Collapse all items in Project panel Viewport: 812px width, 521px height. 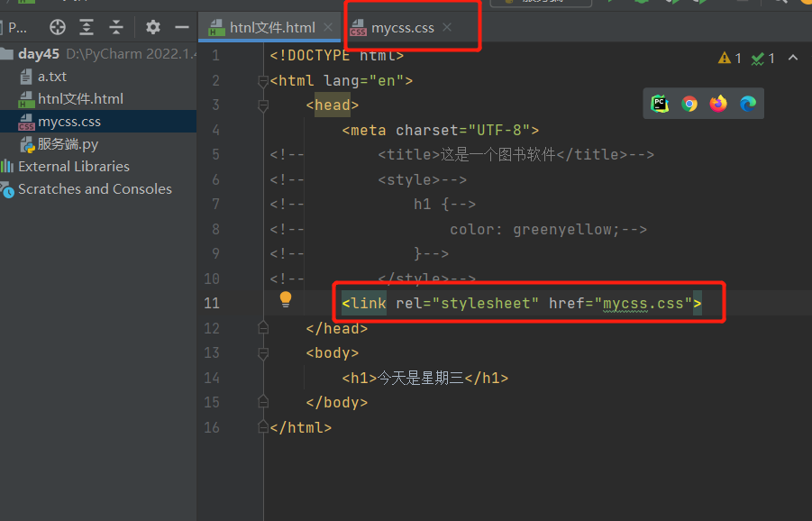coord(116,27)
